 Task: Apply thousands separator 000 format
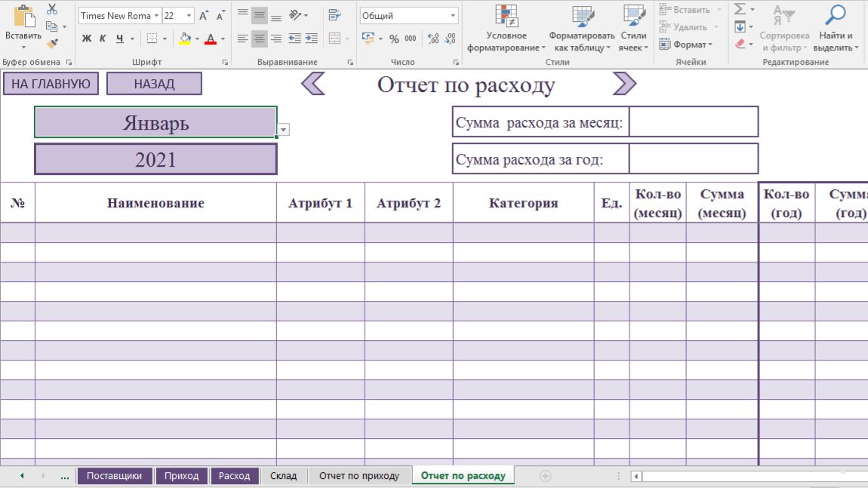click(410, 38)
